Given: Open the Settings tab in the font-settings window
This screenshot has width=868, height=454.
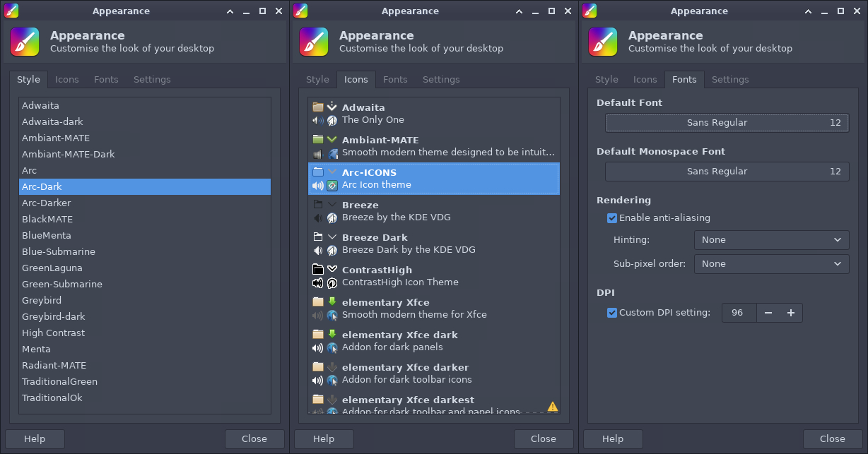Looking at the screenshot, I should (730, 80).
